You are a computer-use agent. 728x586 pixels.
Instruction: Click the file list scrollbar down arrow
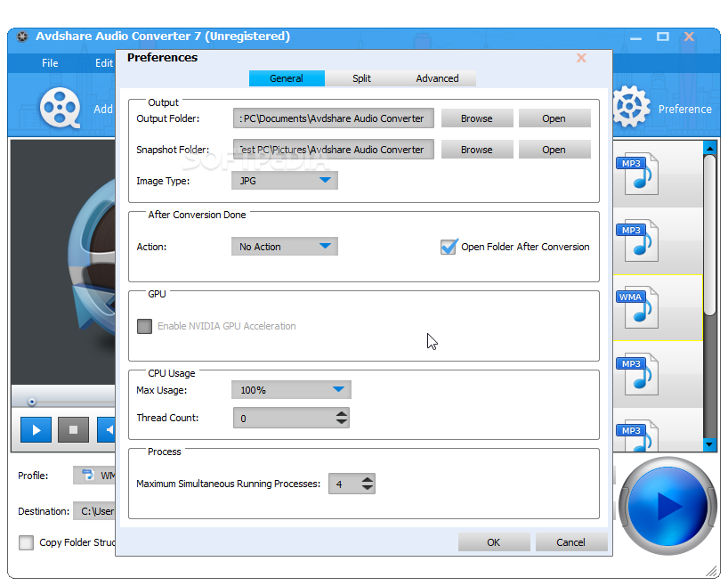(710, 444)
